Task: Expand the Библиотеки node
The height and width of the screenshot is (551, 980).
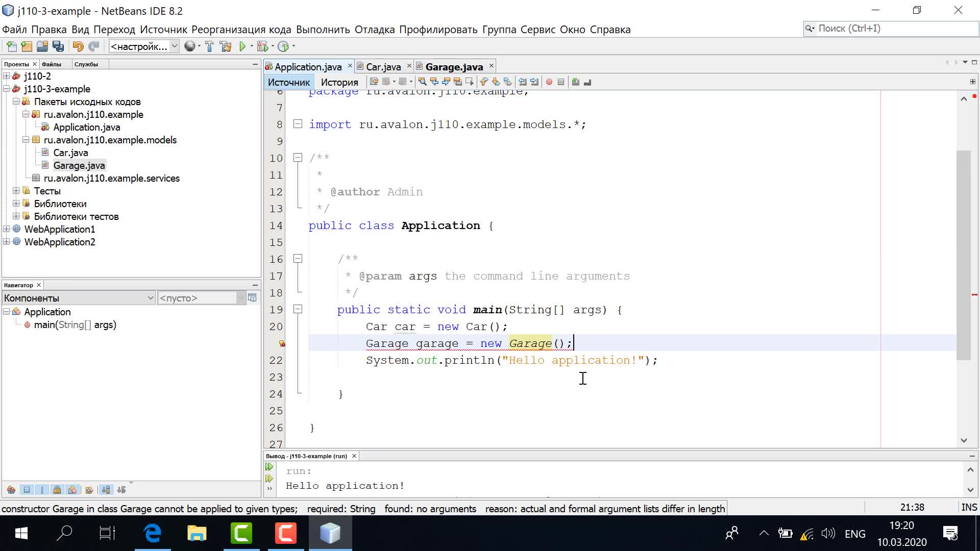Action: pos(16,204)
